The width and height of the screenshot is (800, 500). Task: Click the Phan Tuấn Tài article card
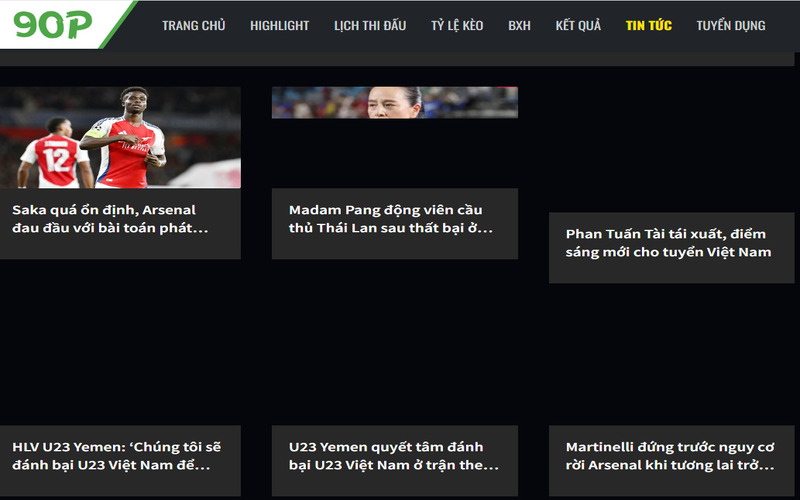pyautogui.click(x=671, y=248)
